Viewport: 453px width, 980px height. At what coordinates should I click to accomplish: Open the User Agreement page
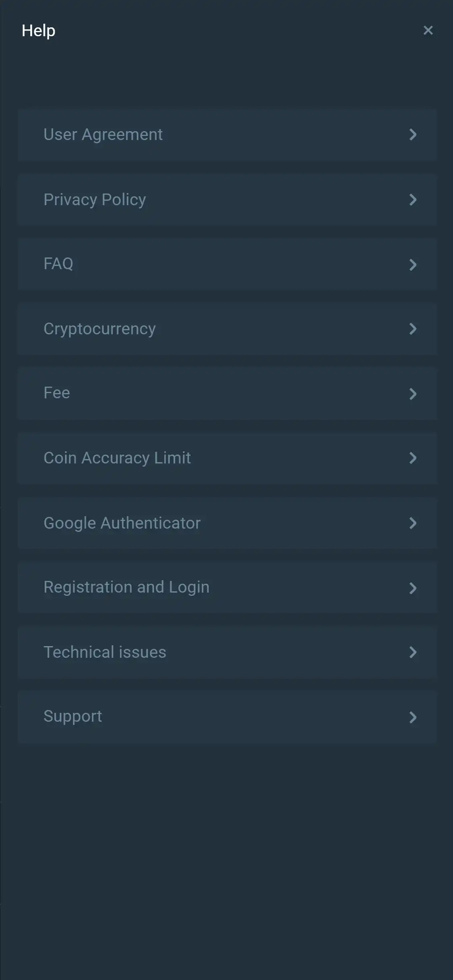(103, 135)
